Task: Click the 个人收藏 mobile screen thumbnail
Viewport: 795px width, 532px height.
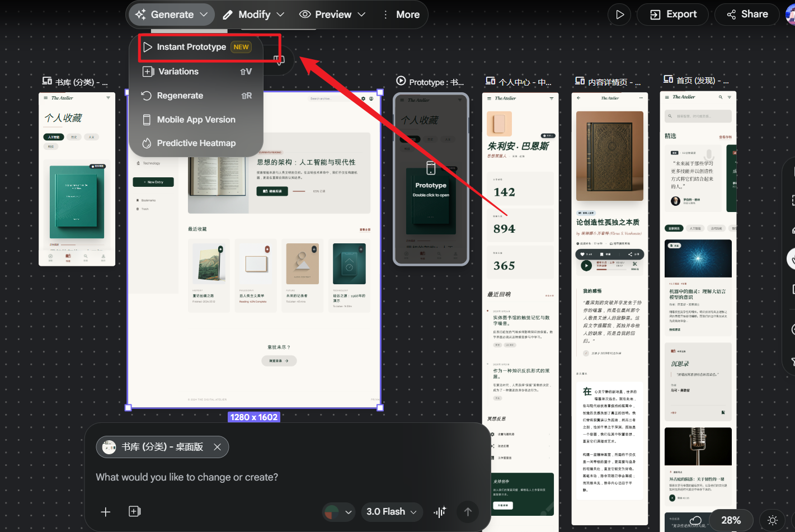Action: click(x=77, y=179)
